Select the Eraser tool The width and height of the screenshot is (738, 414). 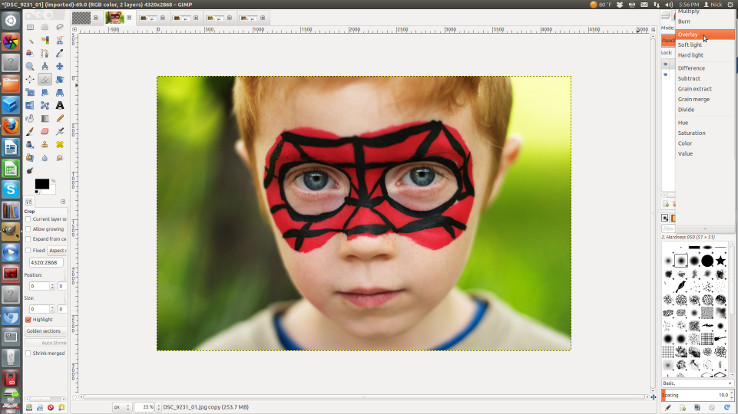tap(45, 132)
